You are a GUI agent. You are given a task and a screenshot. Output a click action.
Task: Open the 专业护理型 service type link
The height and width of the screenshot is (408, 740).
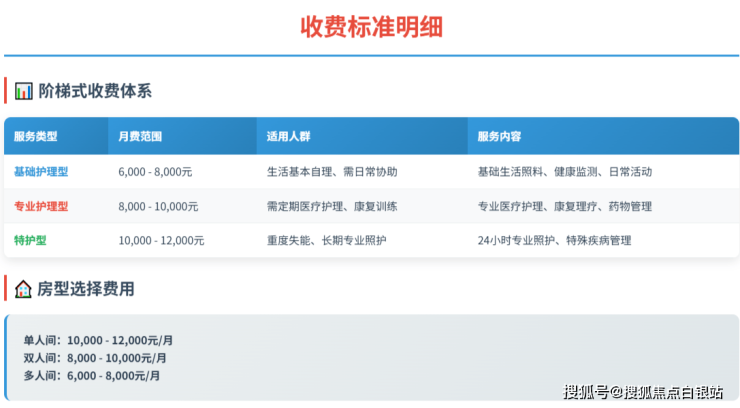41,206
